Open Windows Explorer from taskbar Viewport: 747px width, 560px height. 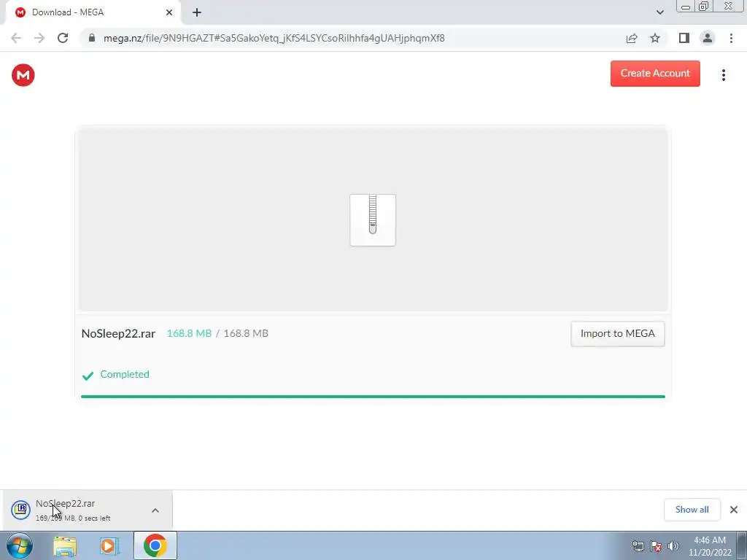[x=65, y=546]
